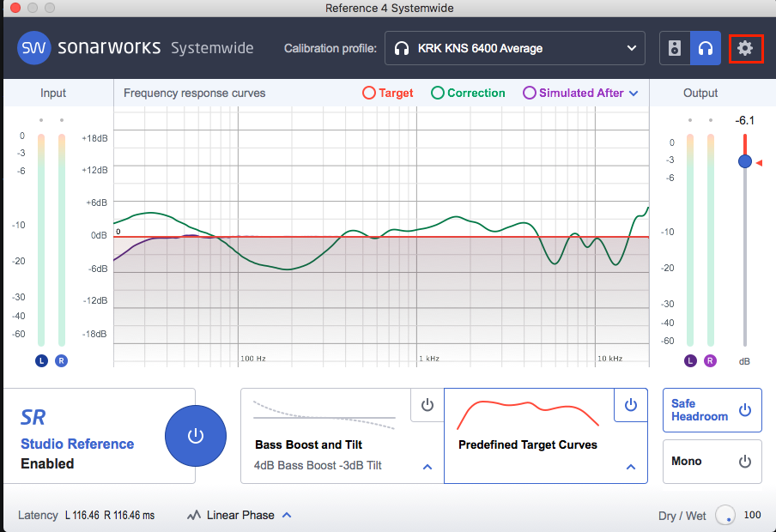Toggle the Correction curve visibility

click(x=468, y=93)
